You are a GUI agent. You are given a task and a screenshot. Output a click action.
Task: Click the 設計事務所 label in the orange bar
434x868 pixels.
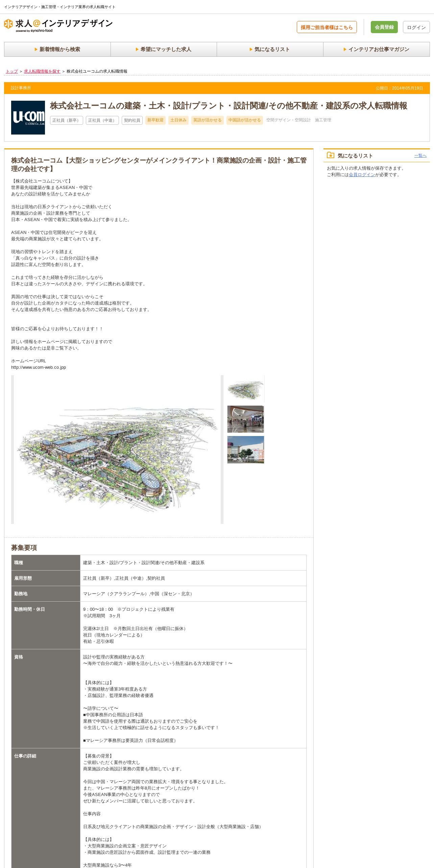coord(21,88)
